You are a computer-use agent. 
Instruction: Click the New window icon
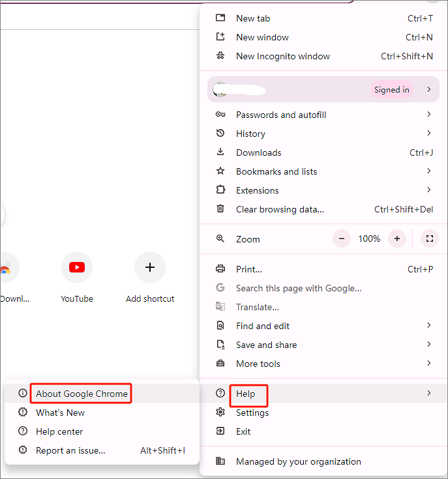pyautogui.click(x=220, y=36)
